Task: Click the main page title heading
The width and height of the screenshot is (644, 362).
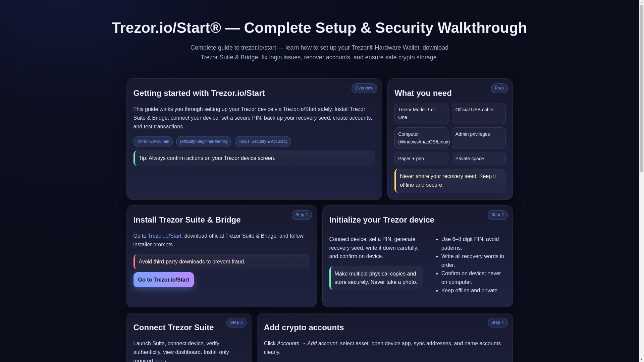Action: point(319,28)
